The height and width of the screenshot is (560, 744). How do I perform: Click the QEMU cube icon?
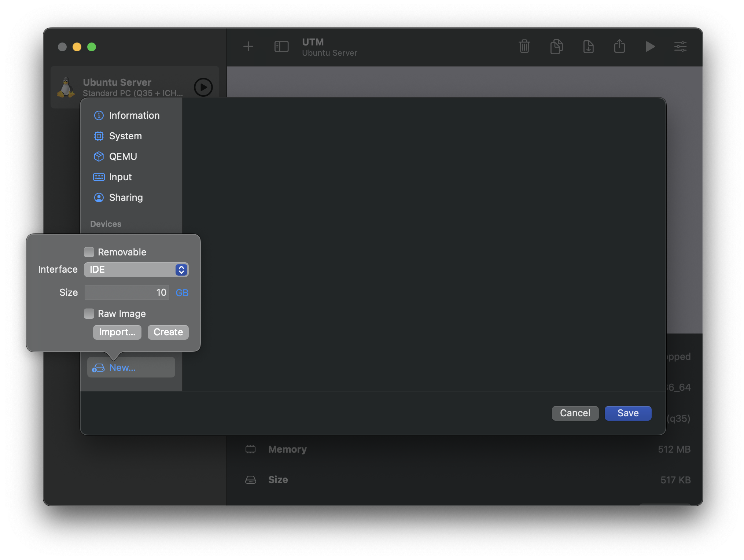tap(99, 156)
